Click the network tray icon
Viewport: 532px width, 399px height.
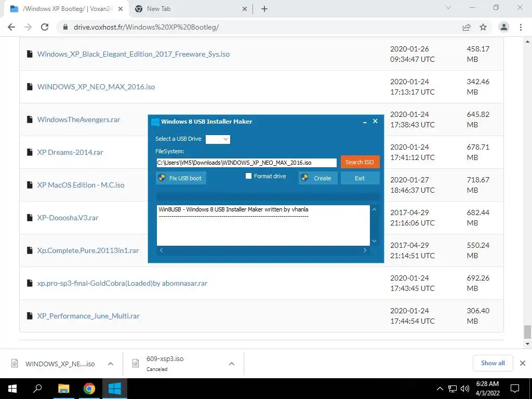point(453,389)
